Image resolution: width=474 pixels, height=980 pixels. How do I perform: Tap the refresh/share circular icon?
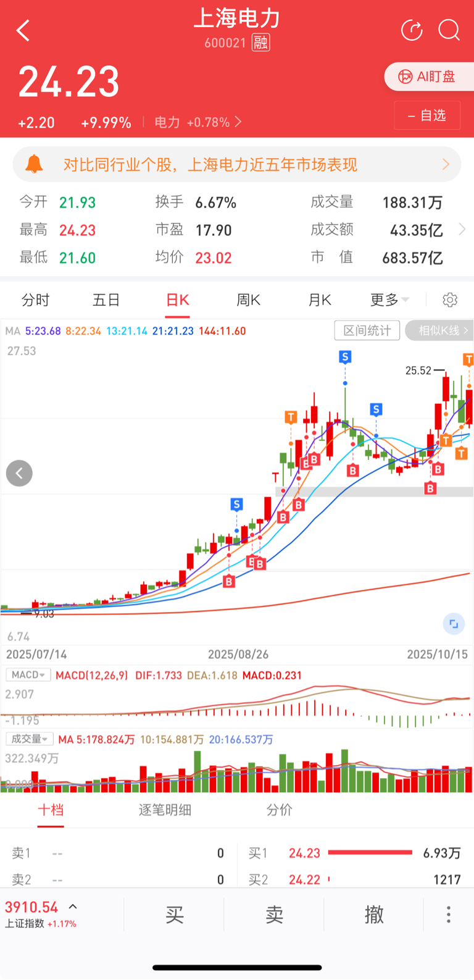click(412, 30)
